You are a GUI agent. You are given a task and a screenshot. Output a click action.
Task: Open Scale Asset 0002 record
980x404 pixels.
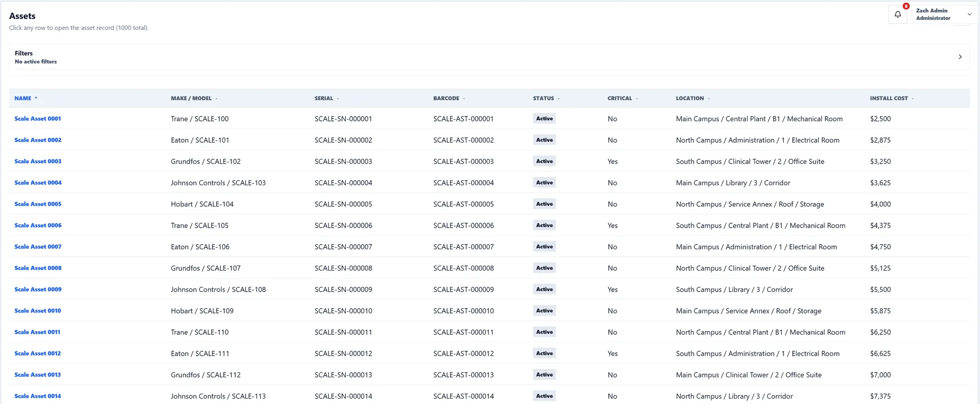[38, 140]
